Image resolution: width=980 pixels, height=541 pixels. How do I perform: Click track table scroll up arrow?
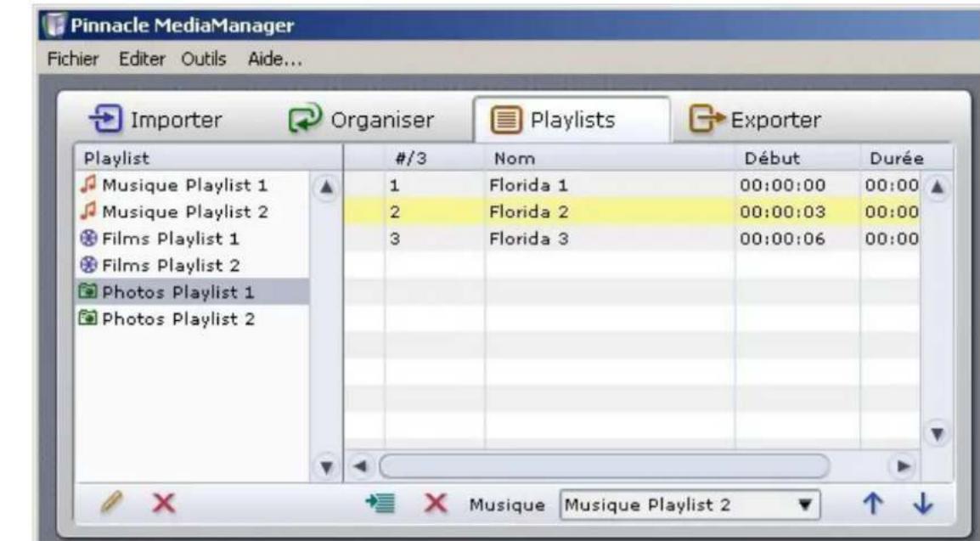[937, 187]
